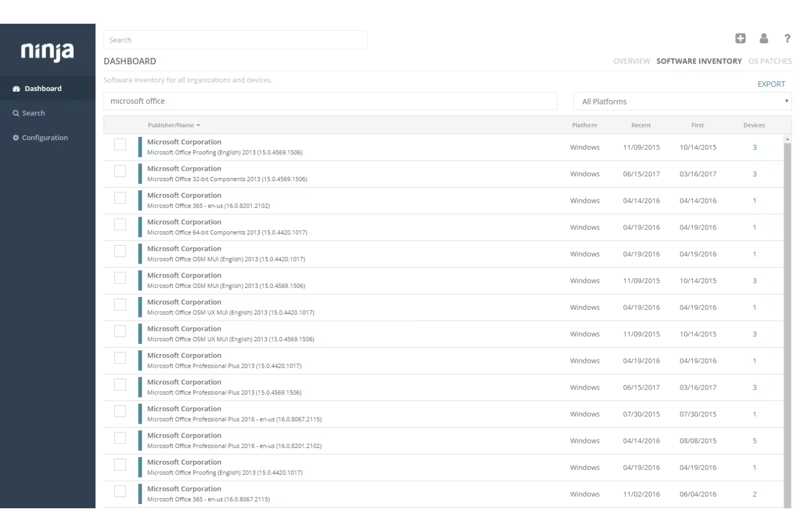The height and width of the screenshot is (532, 798).
Task: Switch to the OS PATCHES tab
Action: coord(770,61)
